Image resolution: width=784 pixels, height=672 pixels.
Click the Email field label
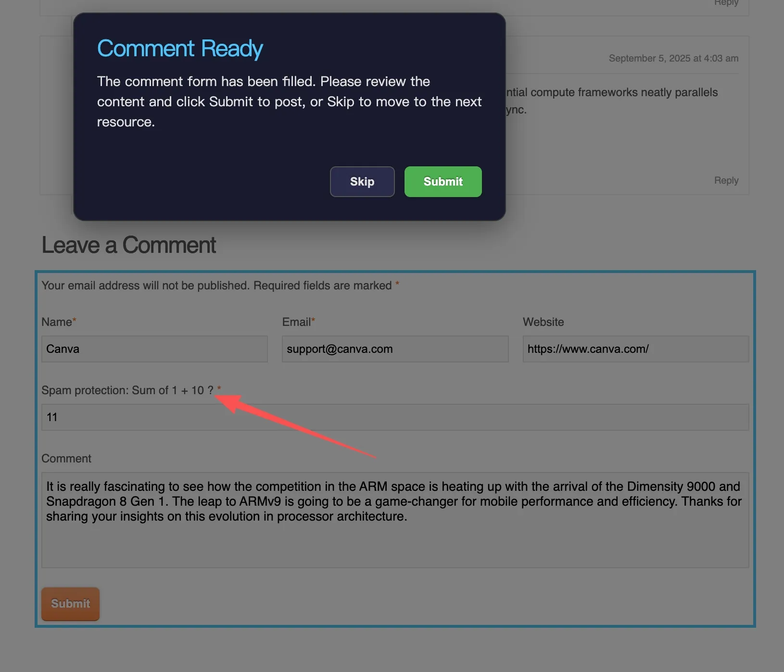pos(296,322)
